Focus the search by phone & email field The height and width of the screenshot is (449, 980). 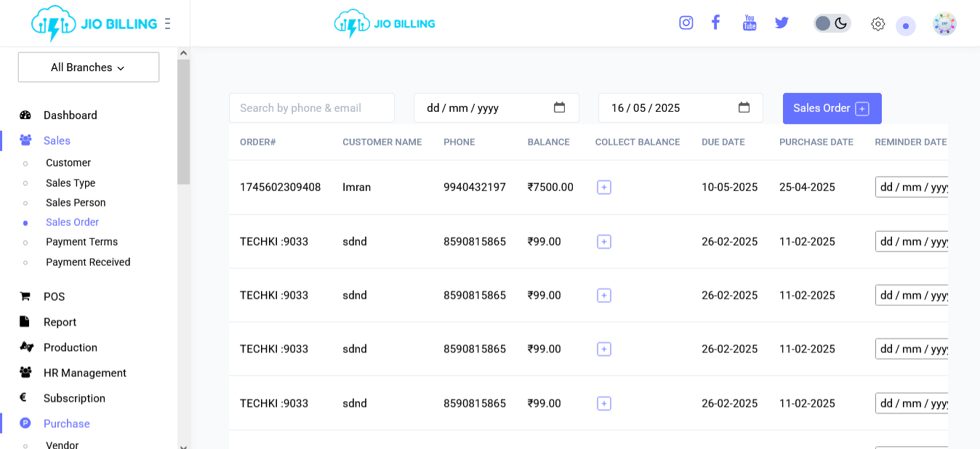[311, 108]
